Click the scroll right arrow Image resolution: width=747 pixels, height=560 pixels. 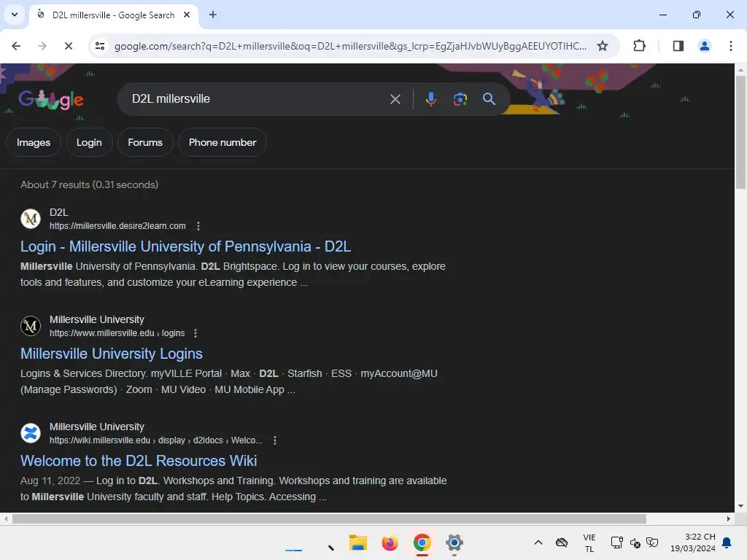pos(729,518)
